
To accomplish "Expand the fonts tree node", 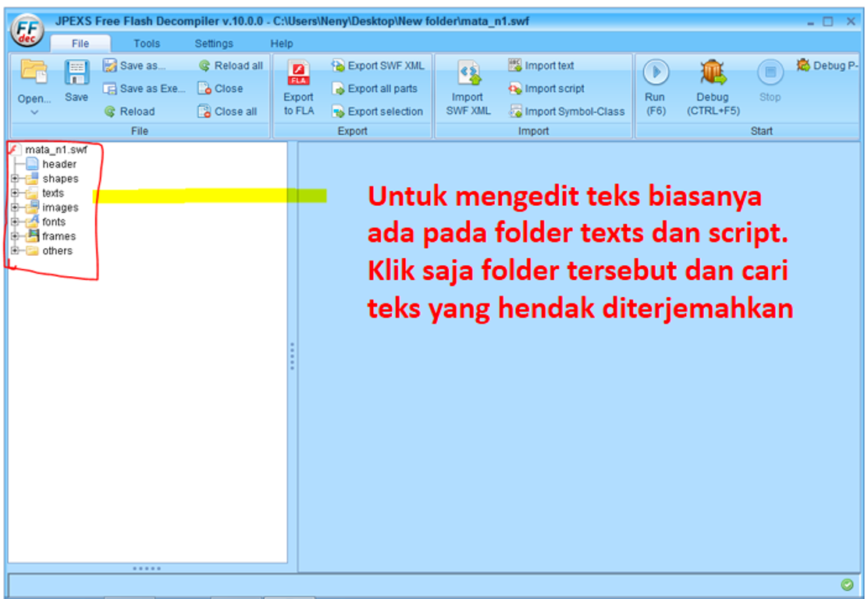I will click(x=15, y=222).
